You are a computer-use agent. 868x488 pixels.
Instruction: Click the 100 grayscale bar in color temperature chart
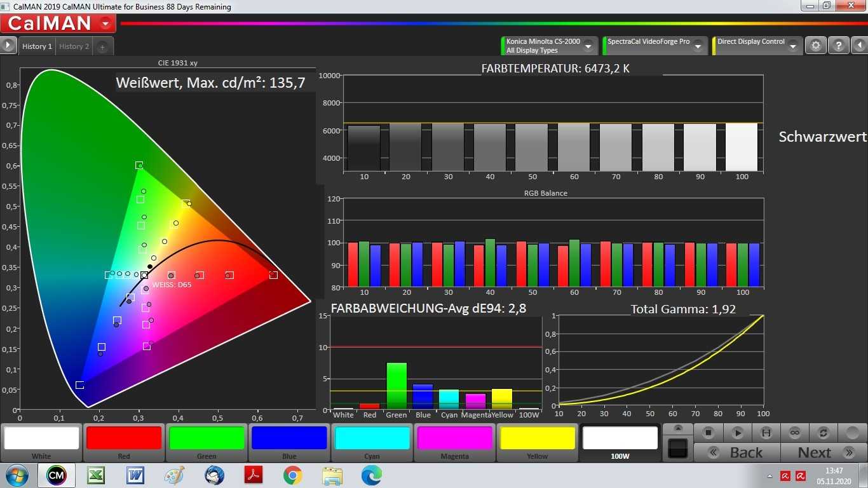pos(742,147)
